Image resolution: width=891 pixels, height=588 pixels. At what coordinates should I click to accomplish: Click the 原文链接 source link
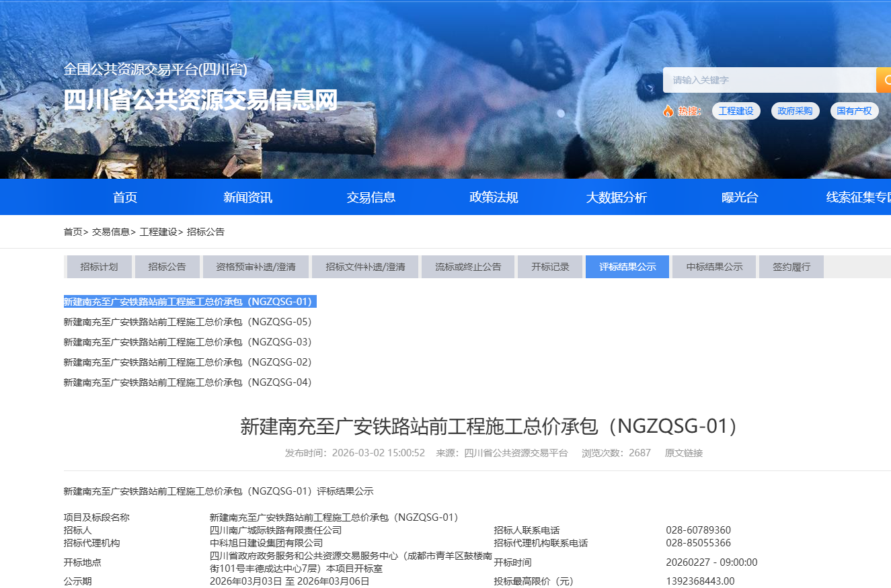[683, 453]
